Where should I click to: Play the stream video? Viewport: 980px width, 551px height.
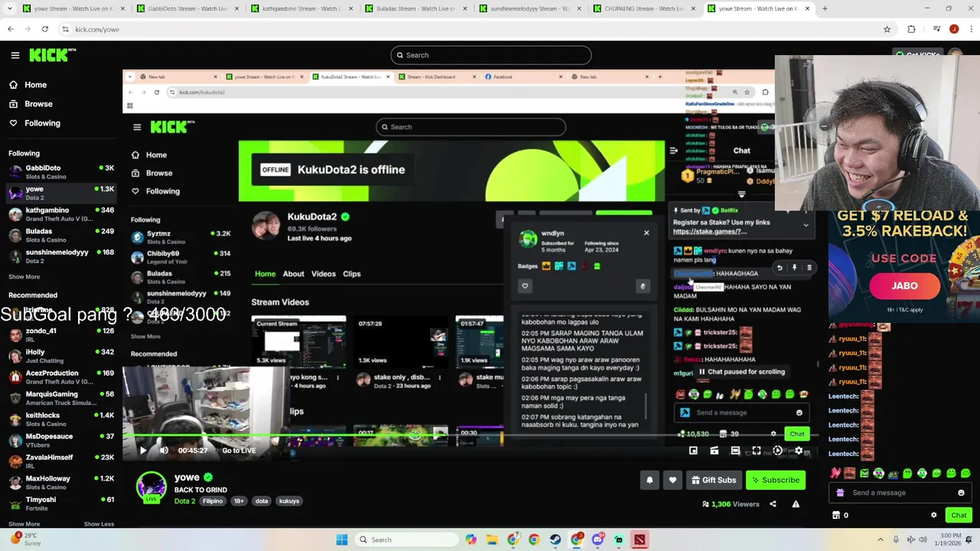tap(142, 451)
